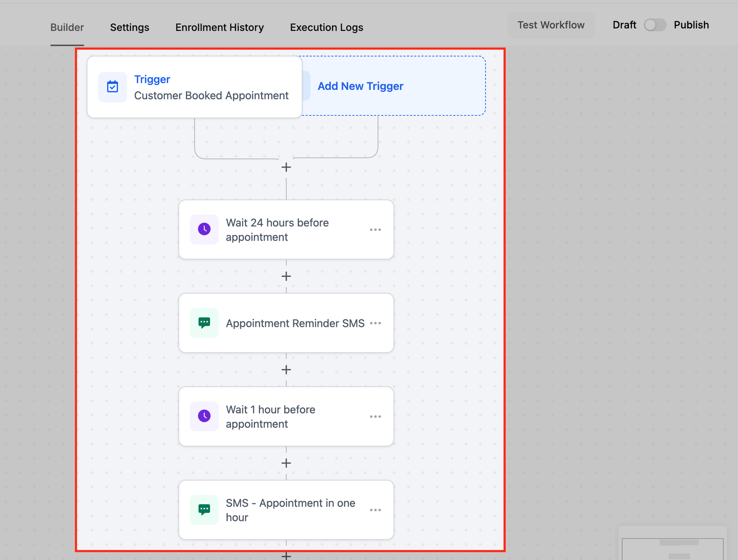Open options menu for Wait 24 hours step
The height and width of the screenshot is (560, 738).
(375, 230)
